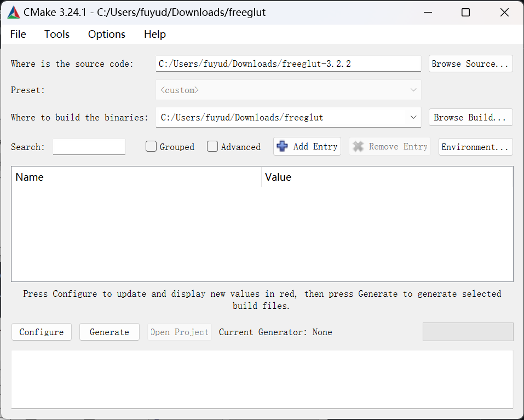Click the CMake logo in title bar
This screenshot has width=524, height=420.
pos(14,12)
